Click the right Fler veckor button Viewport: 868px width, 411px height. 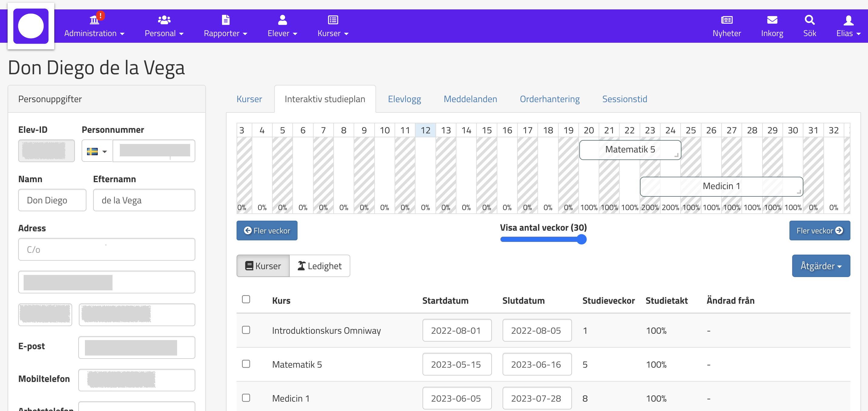point(819,230)
